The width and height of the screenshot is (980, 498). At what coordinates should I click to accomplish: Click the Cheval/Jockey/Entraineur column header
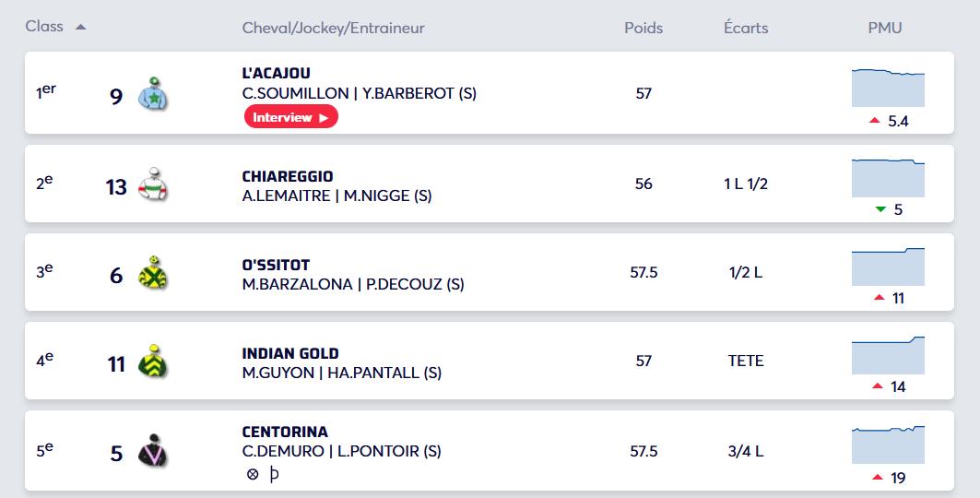333,28
